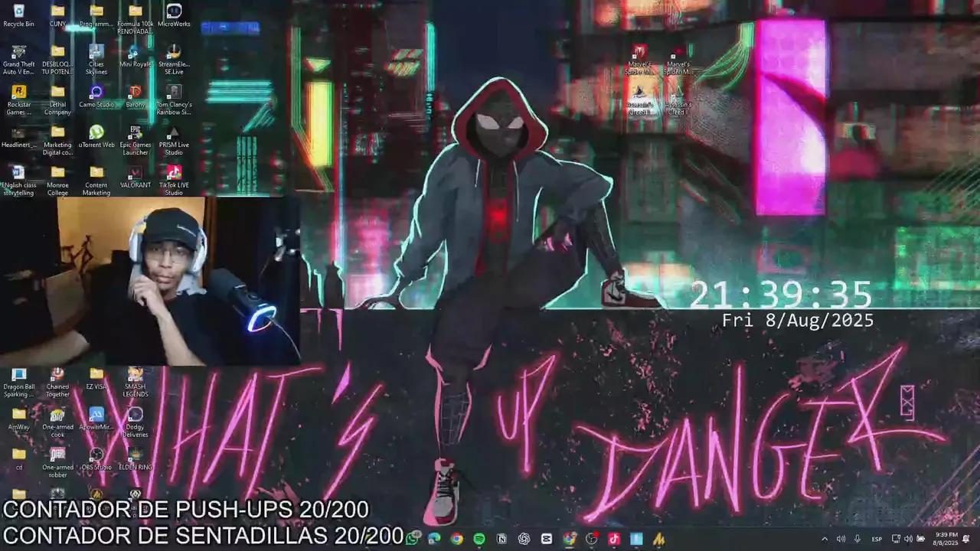Open the cd folder
Screen dimensions: 980x551
pos(18,458)
